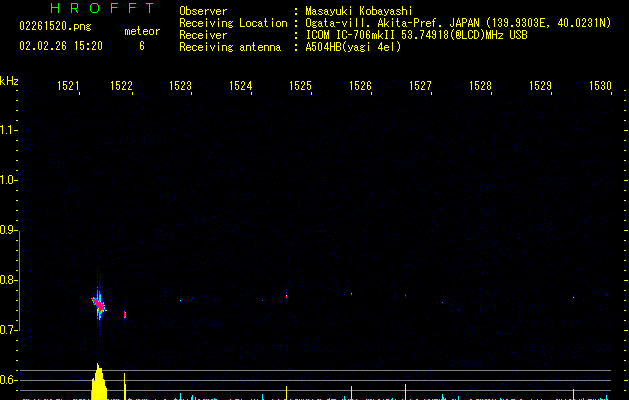This screenshot has height=400, width=629.
Task: Click the 0.7 kHz frequency tick label
Action: click(8, 330)
